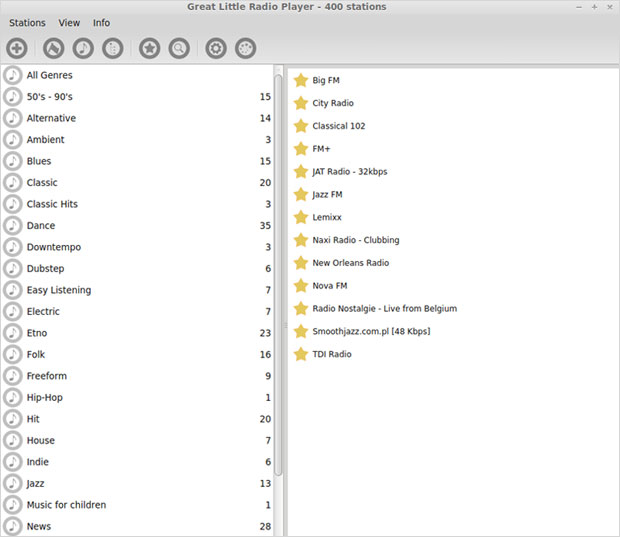Play New Orleans Radio station

click(x=351, y=263)
